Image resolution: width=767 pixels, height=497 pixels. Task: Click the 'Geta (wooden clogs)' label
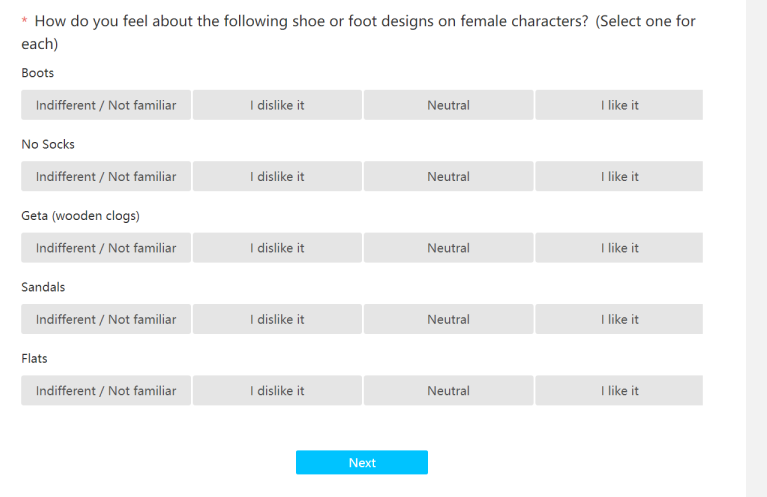pos(80,216)
